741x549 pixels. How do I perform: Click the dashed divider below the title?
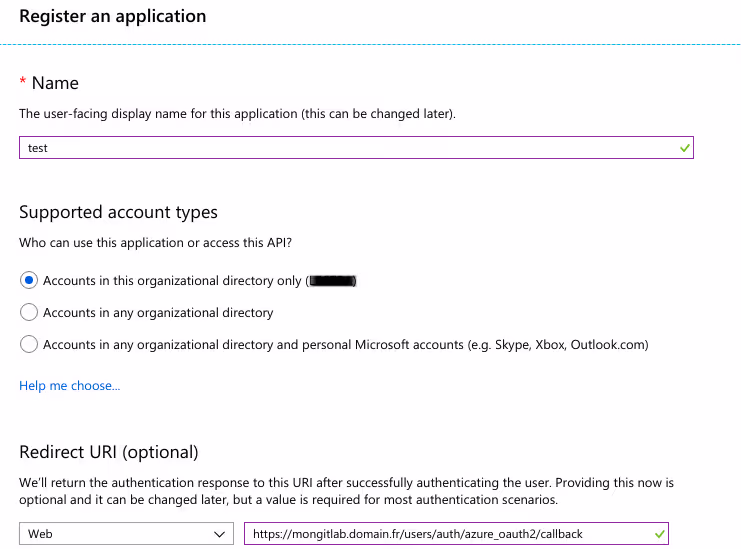point(370,44)
